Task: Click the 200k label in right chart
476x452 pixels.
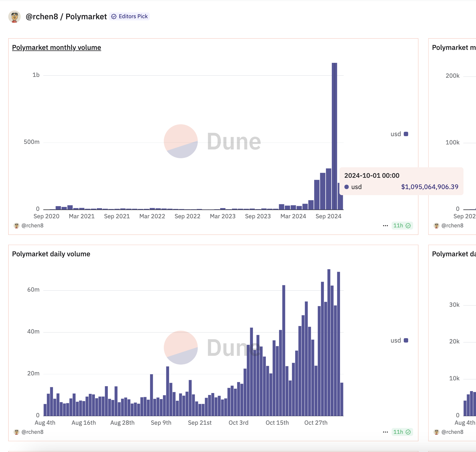Action: coord(453,76)
